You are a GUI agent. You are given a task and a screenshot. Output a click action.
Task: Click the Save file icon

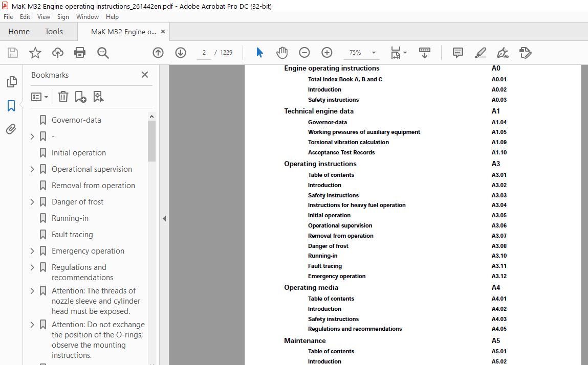13,53
